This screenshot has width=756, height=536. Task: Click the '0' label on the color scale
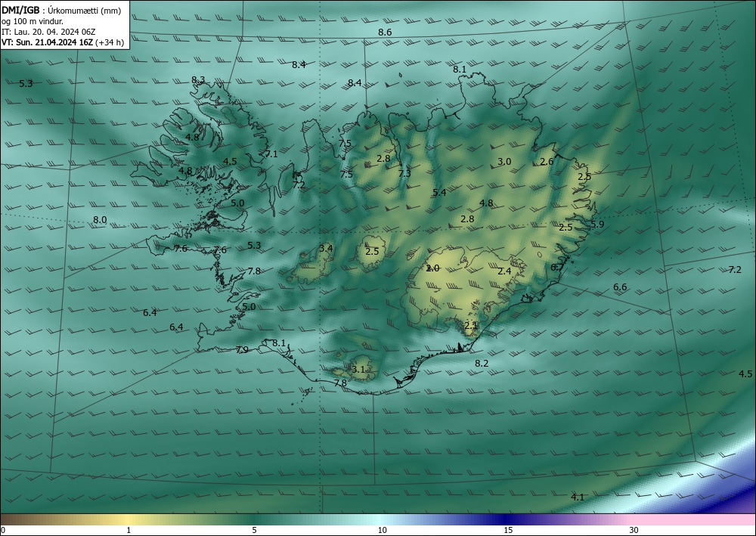(3, 530)
